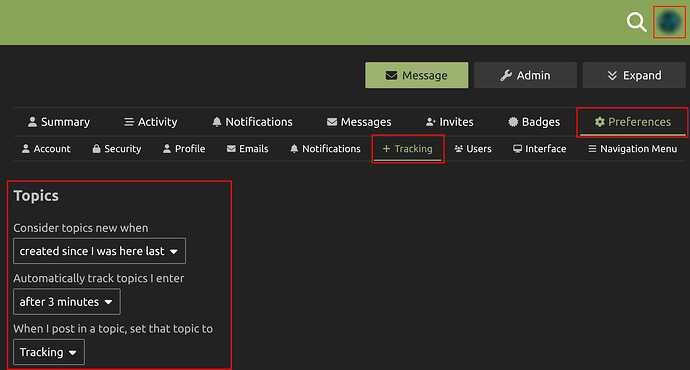690x370 pixels.
Task: Open Notifications tab in main navigation
Action: click(252, 122)
